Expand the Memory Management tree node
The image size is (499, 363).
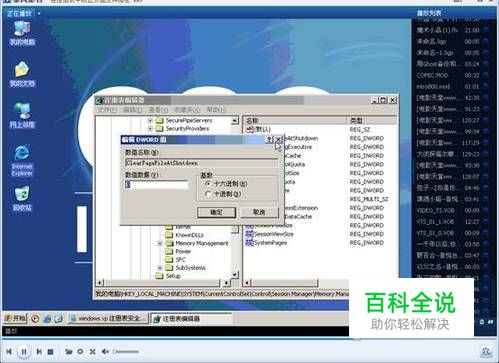160,243
